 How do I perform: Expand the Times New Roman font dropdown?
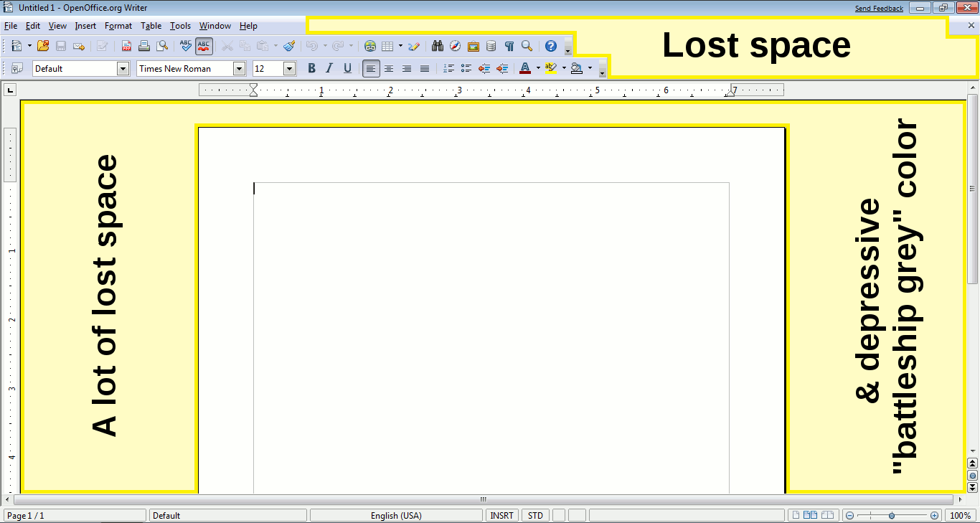pos(239,69)
